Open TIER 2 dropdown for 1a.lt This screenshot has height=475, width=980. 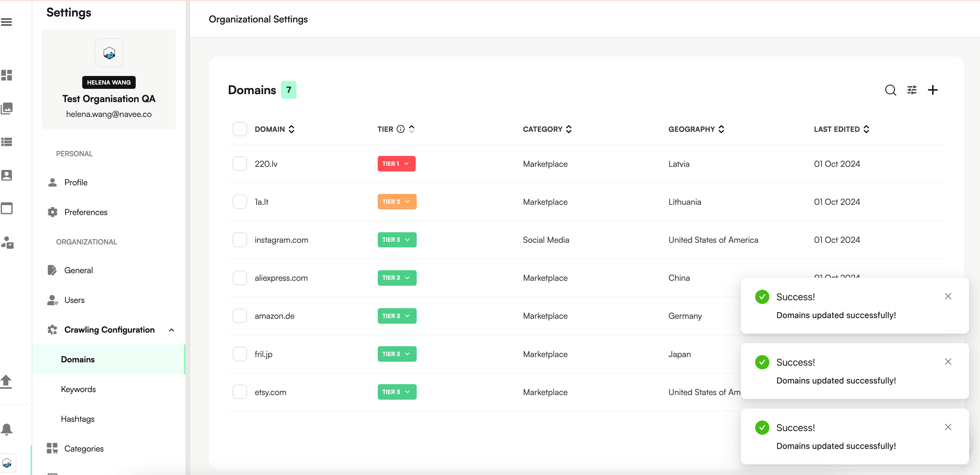coord(397,202)
